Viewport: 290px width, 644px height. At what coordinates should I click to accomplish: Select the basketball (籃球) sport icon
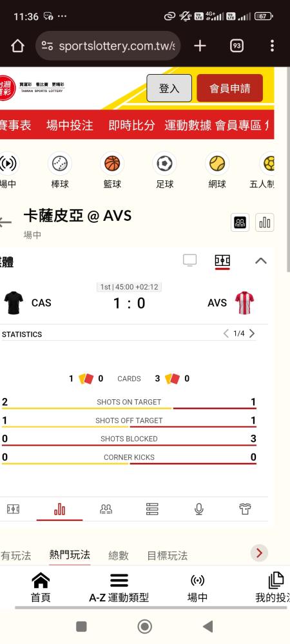pyautogui.click(x=112, y=164)
